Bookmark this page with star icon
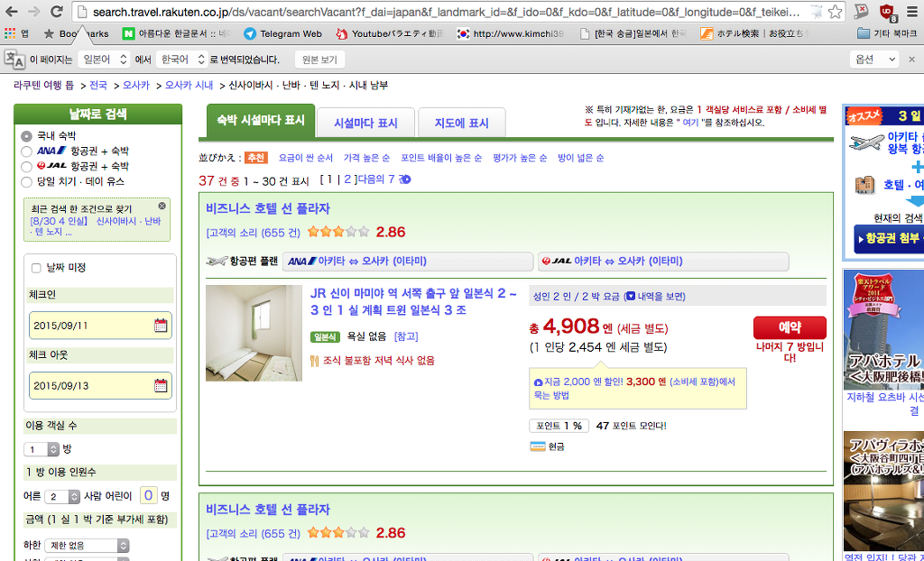924x561 pixels. [x=835, y=11]
